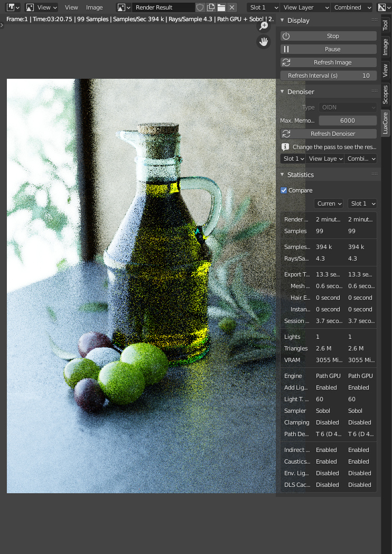Click the pan hand gizmo

pos(264,42)
